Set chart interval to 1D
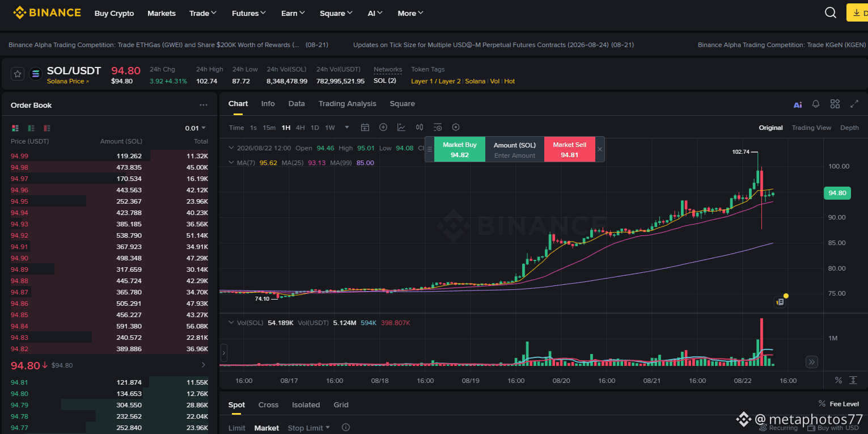 coord(315,128)
